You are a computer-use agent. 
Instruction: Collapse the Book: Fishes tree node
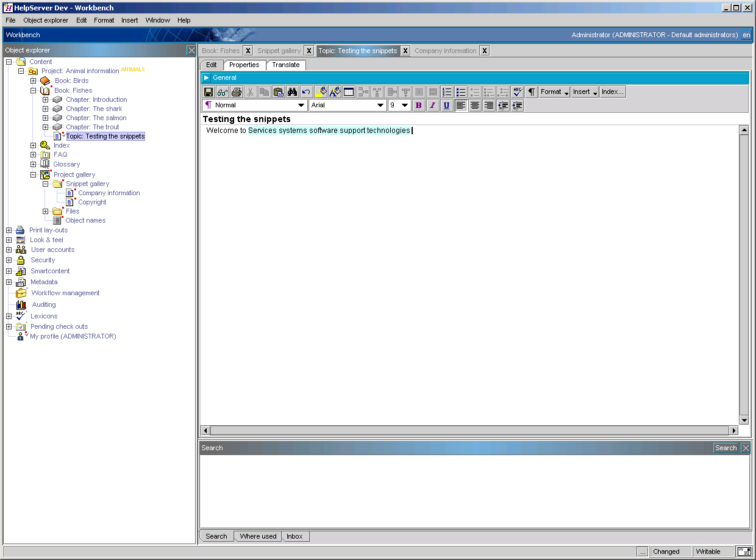[34, 90]
